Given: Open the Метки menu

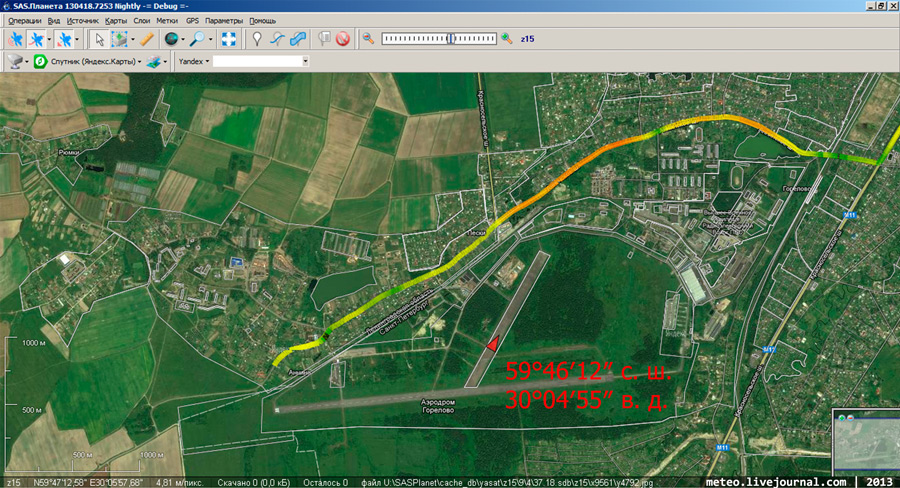Looking at the screenshot, I should (167, 20).
